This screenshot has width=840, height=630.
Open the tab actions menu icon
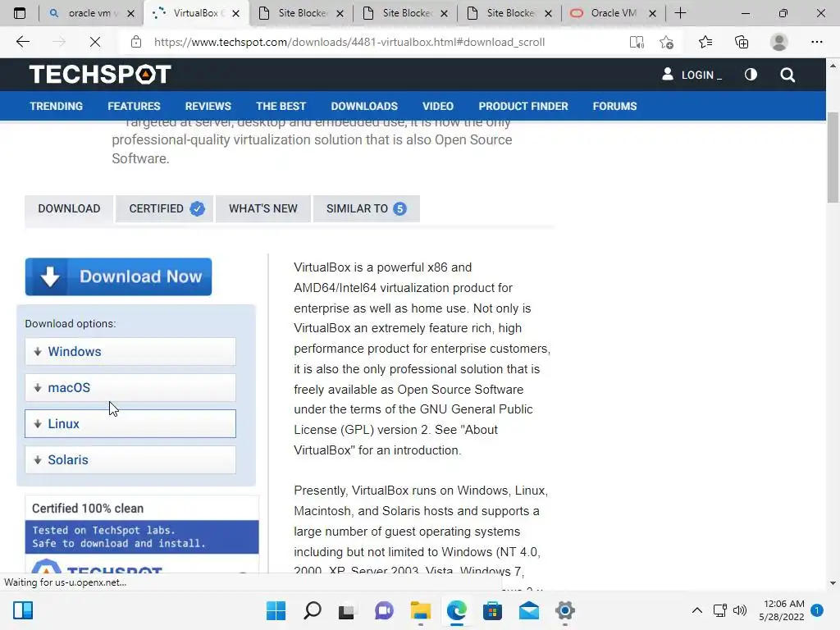point(20,13)
